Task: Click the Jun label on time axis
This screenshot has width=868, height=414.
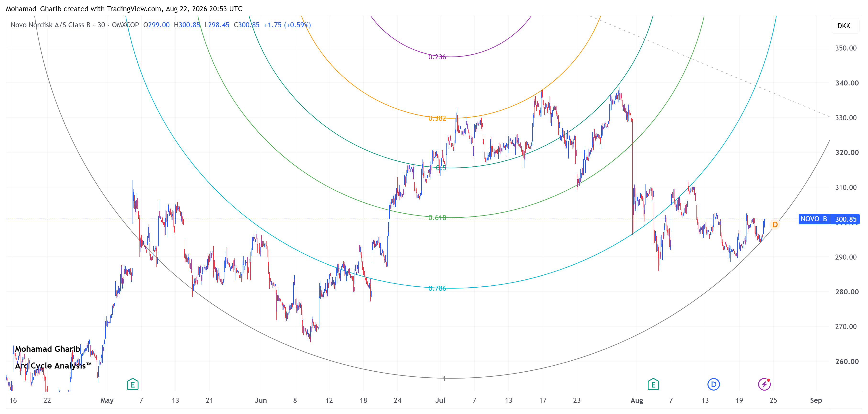Action: tap(261, 401)
